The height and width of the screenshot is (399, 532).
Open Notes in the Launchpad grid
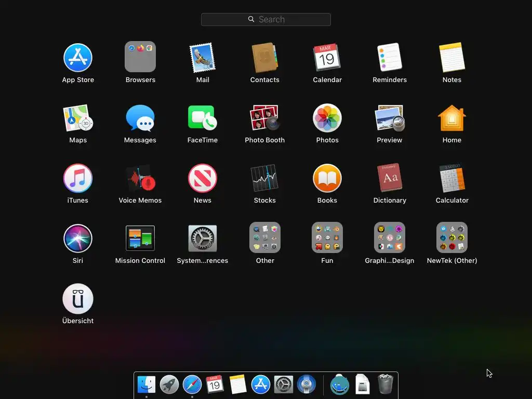pos(452,57)
